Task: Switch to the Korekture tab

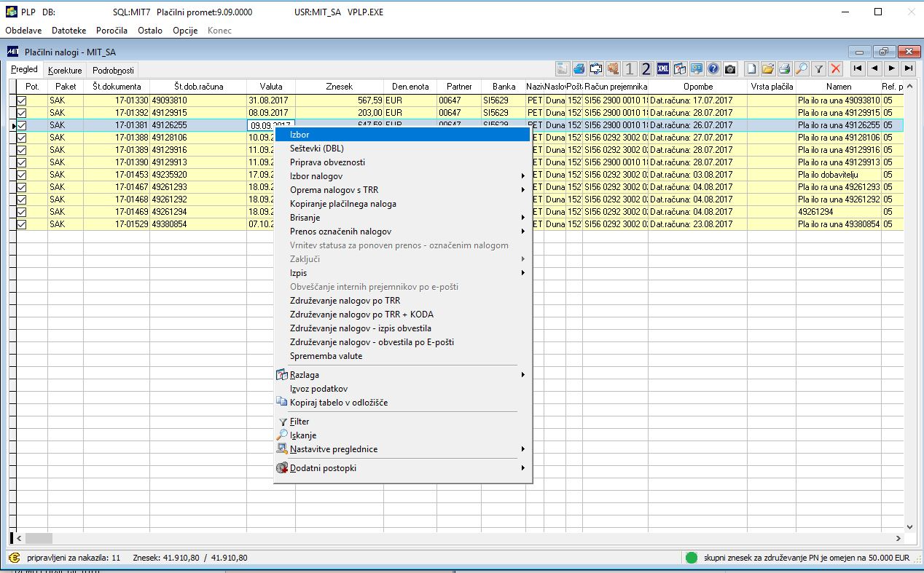Action: 65,70
